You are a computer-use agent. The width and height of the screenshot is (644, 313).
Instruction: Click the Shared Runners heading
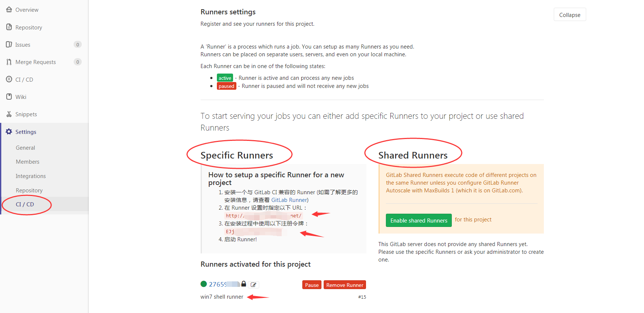click(x=413, y=155)
